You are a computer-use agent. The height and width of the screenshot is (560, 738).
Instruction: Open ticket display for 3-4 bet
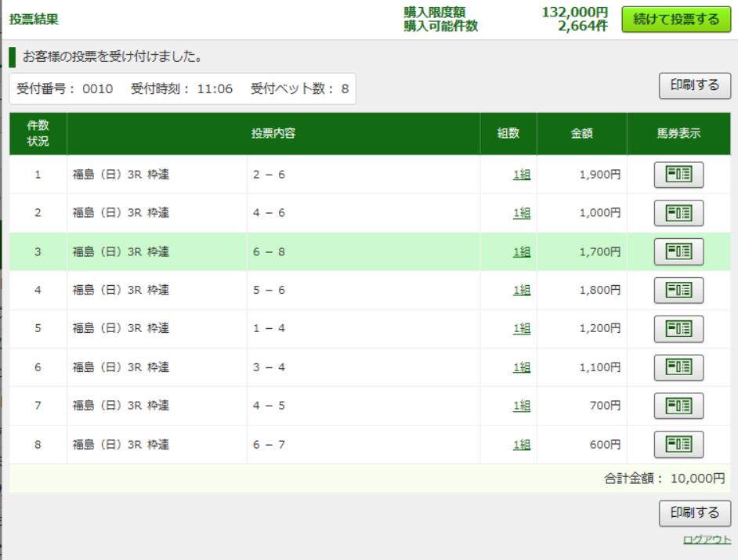[x=678, y=367]
